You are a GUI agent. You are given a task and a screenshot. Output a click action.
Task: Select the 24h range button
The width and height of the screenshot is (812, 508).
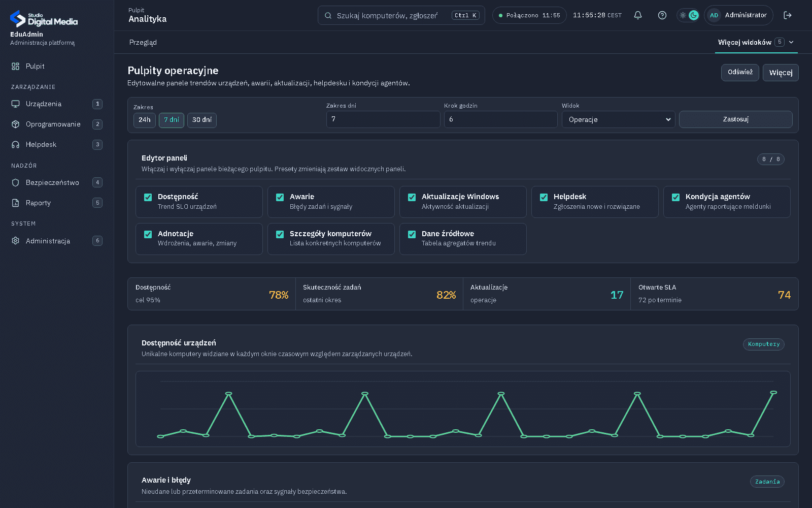(x=145, y=120)
